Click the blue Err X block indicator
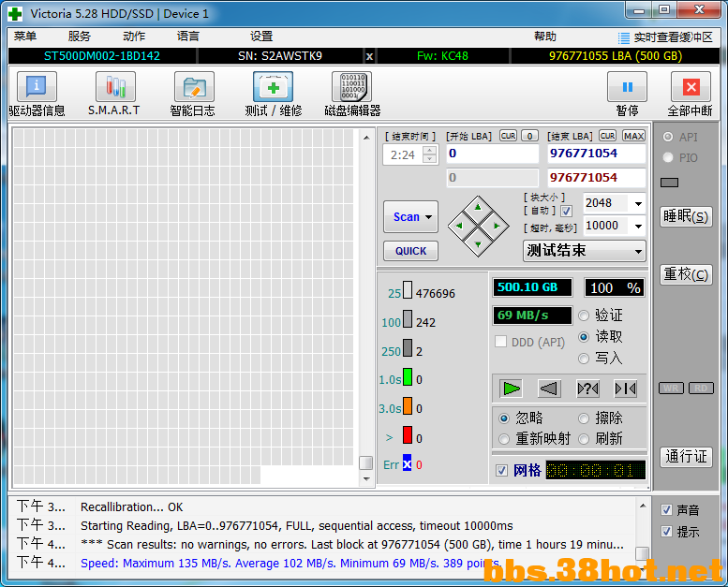This screenshot has height=587, width=728. click(407, 463)
